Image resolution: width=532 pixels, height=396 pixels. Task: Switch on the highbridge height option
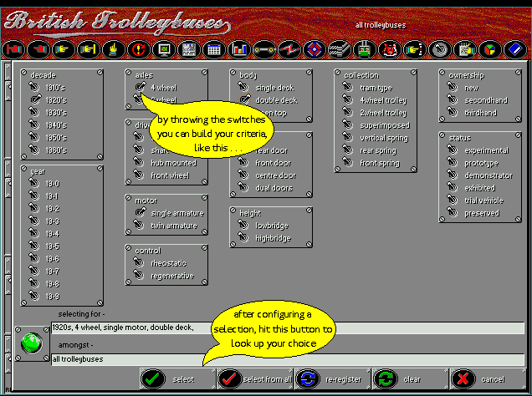[244, 238]
